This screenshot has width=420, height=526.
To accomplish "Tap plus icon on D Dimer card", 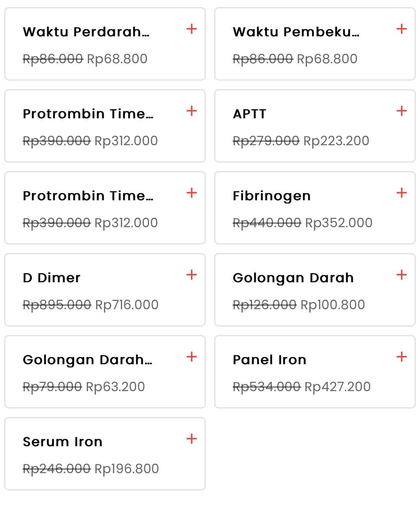I will 192,275.
